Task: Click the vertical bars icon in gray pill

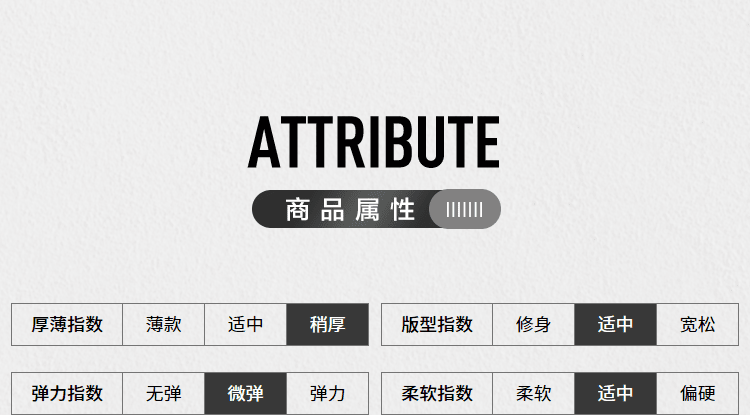Action: (x=464, y=209)
